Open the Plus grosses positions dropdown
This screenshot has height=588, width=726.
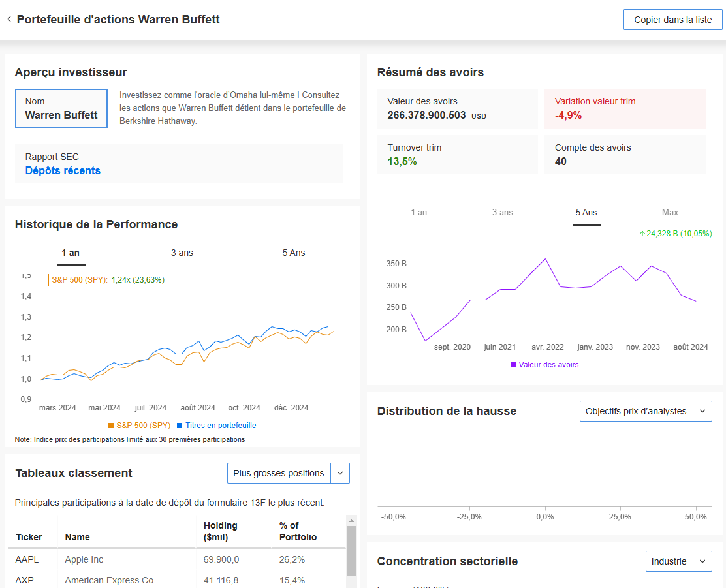279,473
